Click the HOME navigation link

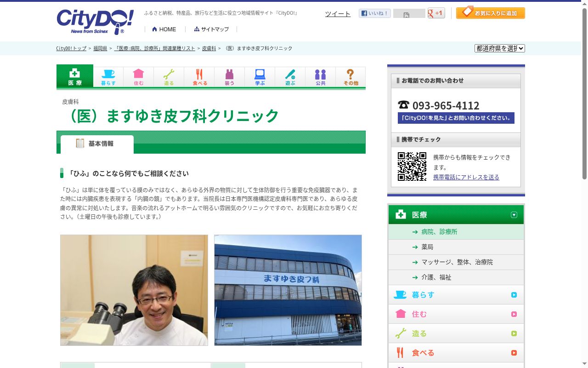(x=164, y=29)
